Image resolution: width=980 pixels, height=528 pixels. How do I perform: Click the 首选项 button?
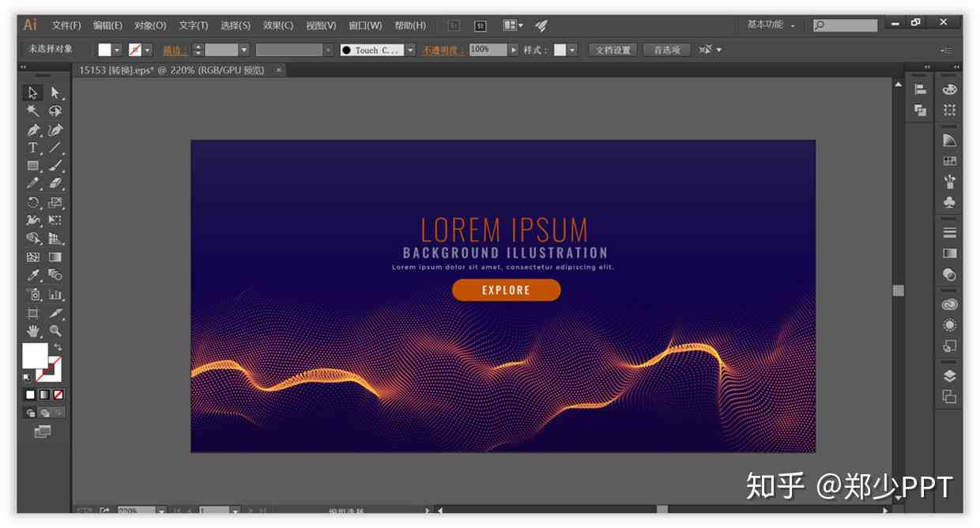click(x=666, y=50)
